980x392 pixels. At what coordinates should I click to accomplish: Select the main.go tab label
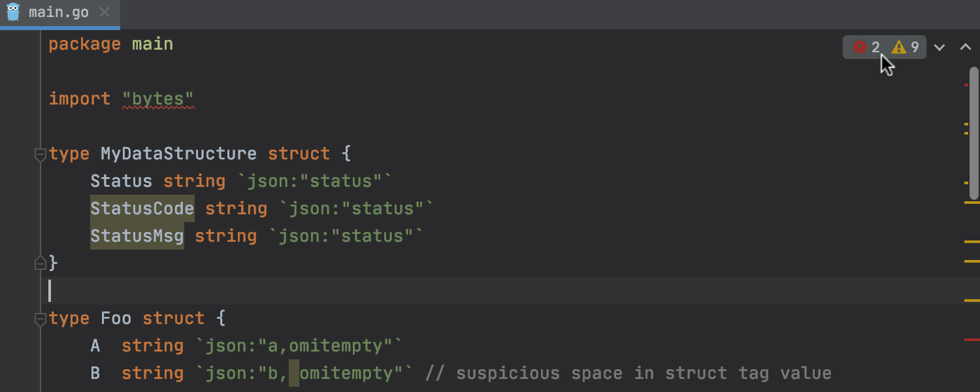click(59, 12)
